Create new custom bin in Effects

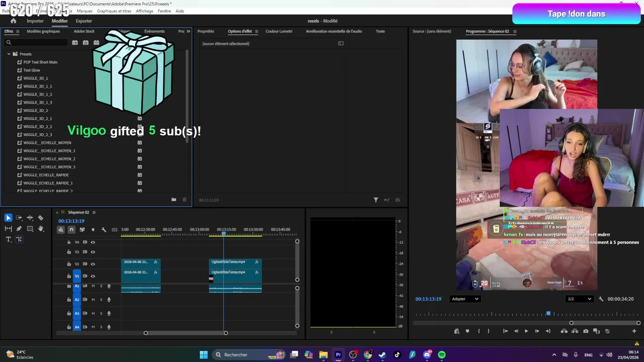click(174, 200)
